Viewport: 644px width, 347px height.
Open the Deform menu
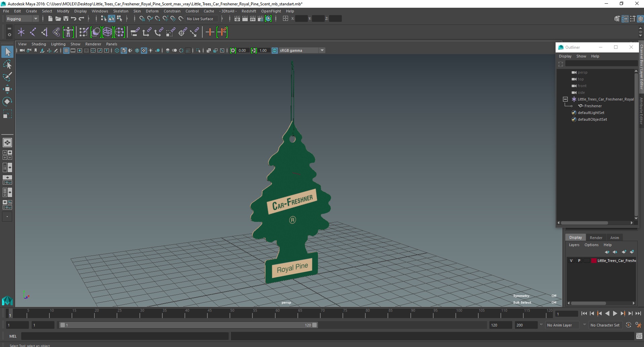[x=152, y=11]
